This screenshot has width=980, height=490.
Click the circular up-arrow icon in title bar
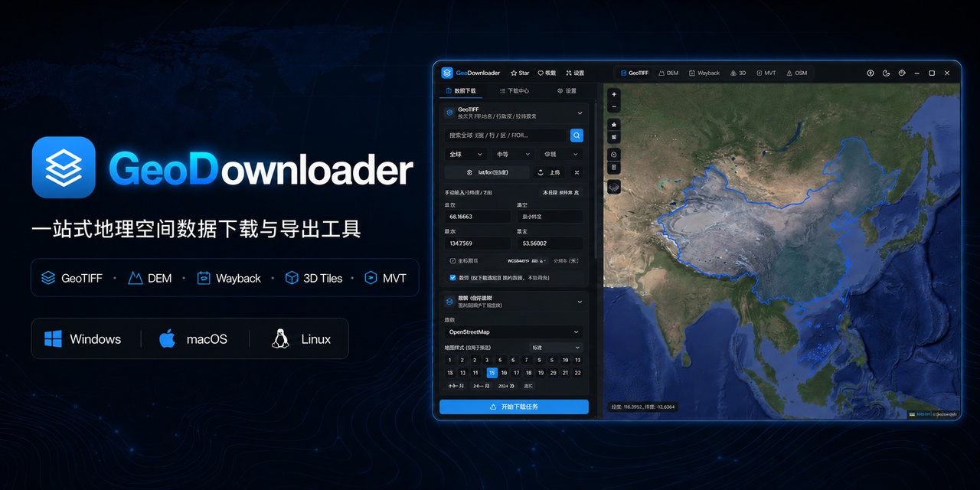(870, 73)
